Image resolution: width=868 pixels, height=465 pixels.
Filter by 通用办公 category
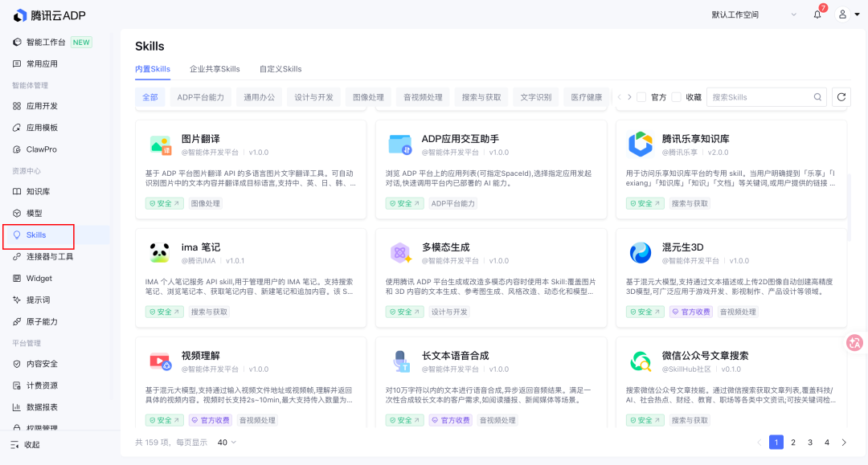click(259, 97)
